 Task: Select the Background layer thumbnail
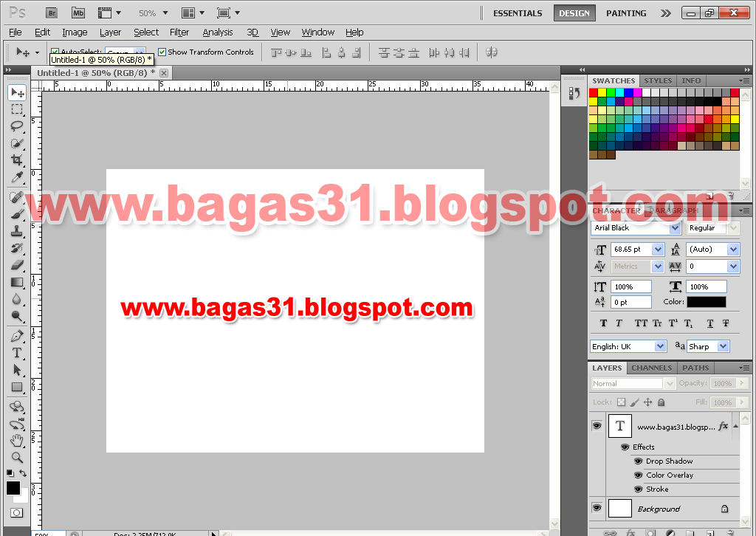620,509
